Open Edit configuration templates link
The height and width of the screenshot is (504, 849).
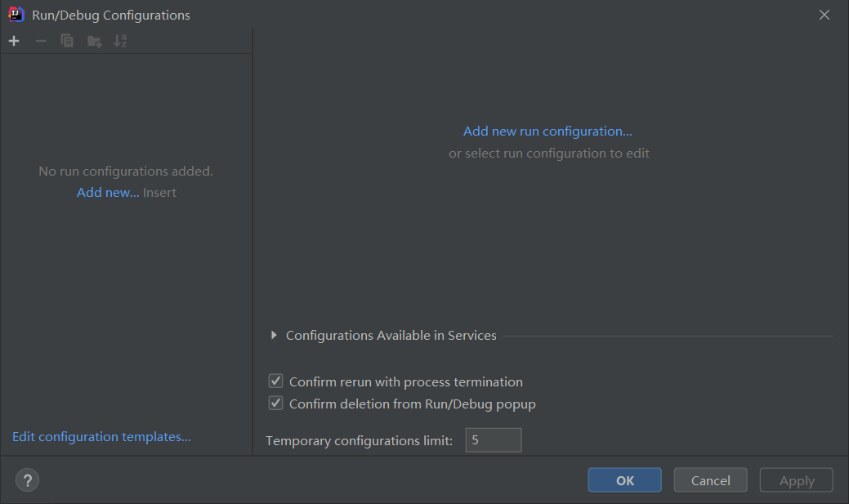(101, 437)
